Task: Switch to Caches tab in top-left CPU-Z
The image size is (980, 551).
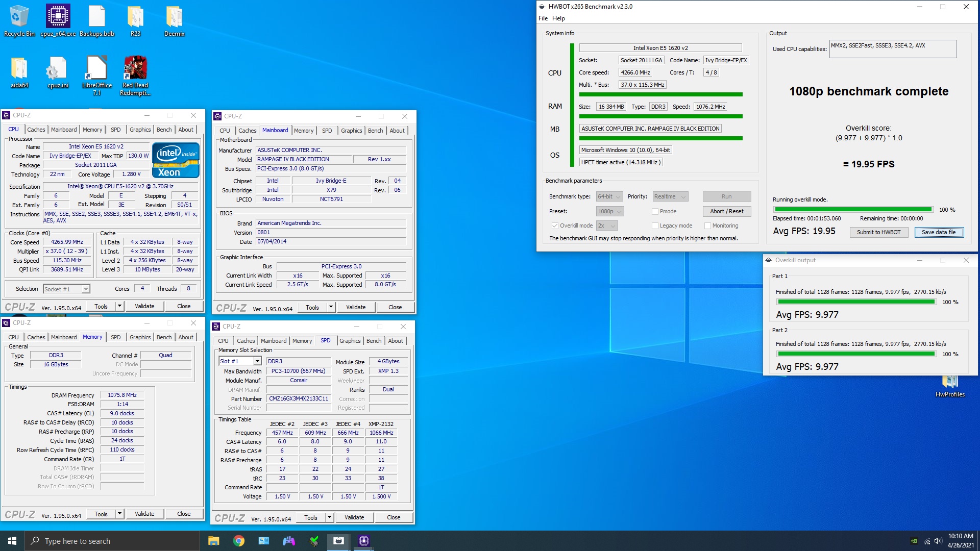Action: [36, 130]
